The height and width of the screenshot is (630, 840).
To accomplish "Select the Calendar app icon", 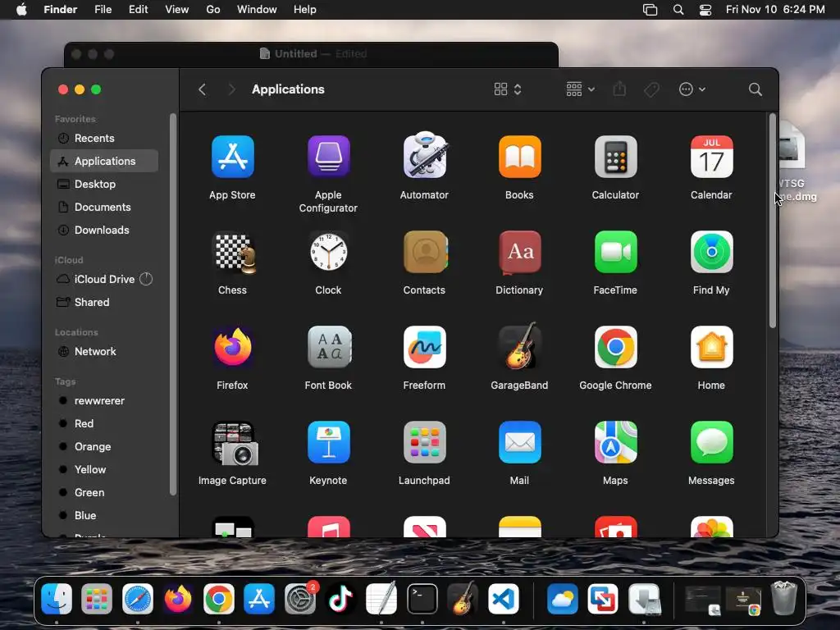I will point(711,157).
